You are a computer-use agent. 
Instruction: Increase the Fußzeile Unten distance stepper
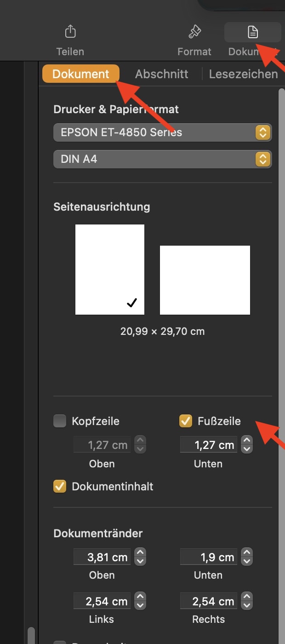coord(247,441)
